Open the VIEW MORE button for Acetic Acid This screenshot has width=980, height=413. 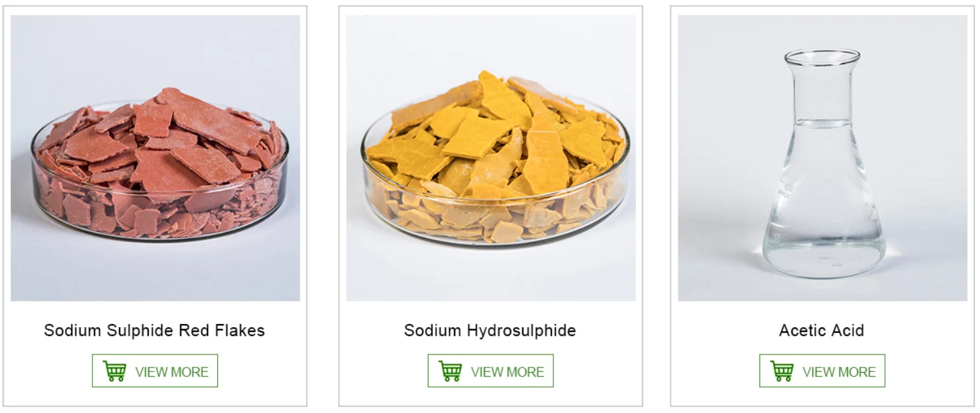tap(822, 371)
